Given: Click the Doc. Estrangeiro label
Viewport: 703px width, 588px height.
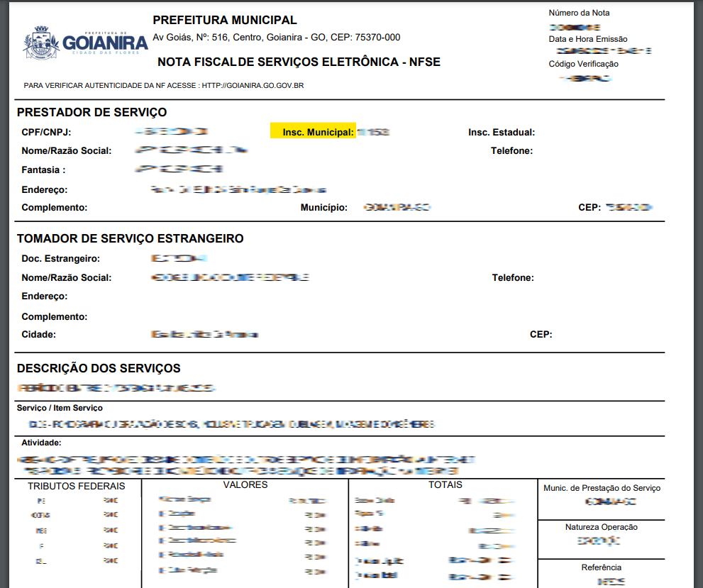Looking at the screenshot, I should [60, 259].
